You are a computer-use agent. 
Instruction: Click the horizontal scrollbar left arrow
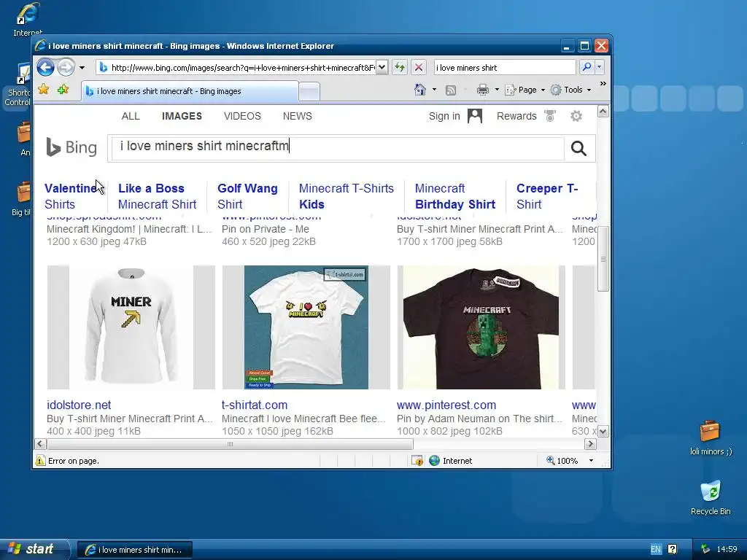tap(41, 444)
